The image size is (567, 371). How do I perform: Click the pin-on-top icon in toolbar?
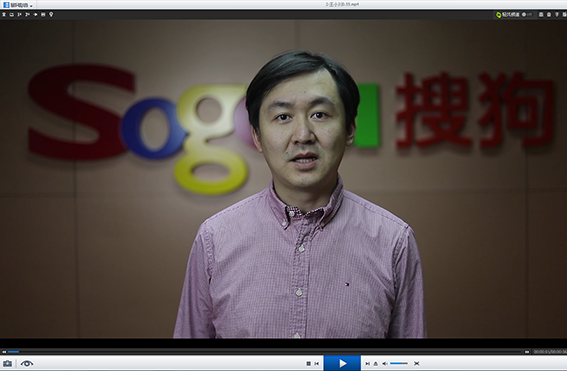coord(4,14)
